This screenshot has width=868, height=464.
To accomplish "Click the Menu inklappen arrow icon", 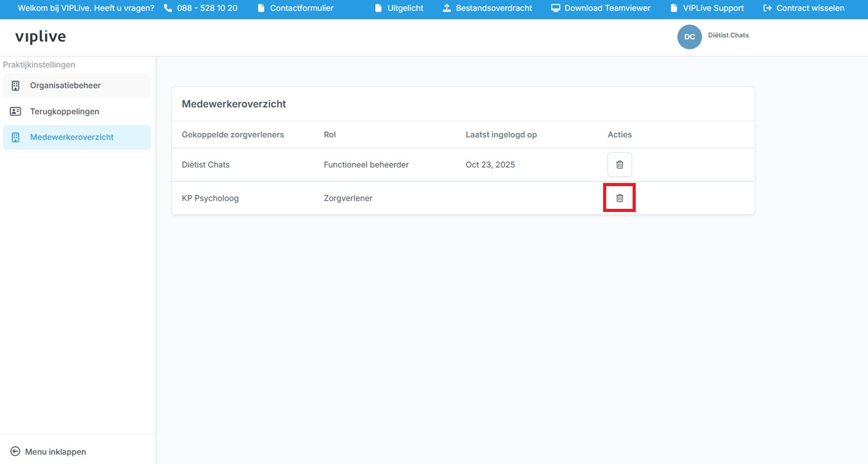I will click(15, 452).
